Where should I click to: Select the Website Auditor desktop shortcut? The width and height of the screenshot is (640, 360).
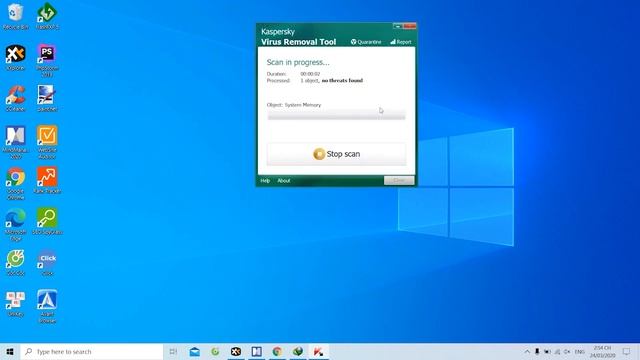[x=47, y=142]
